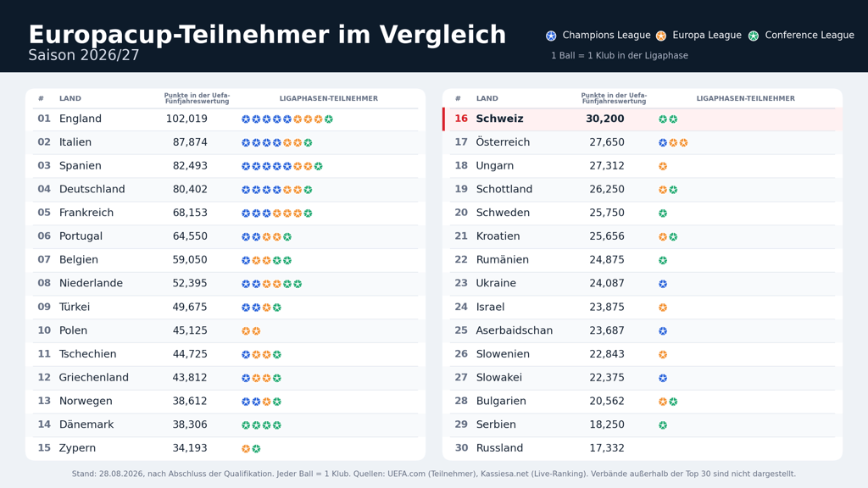868x488 pixels.
Task: Select the highlighted Schweiz row
Action: pos(643,119)
